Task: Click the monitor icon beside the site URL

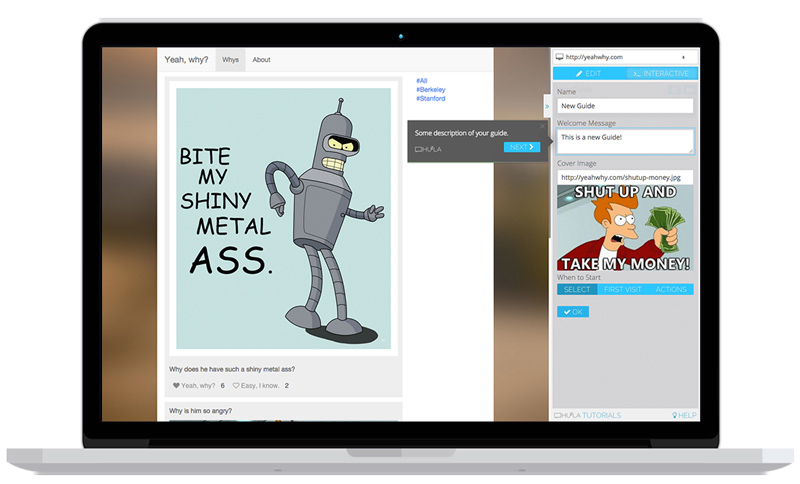Action: click(x=560, y=57)
